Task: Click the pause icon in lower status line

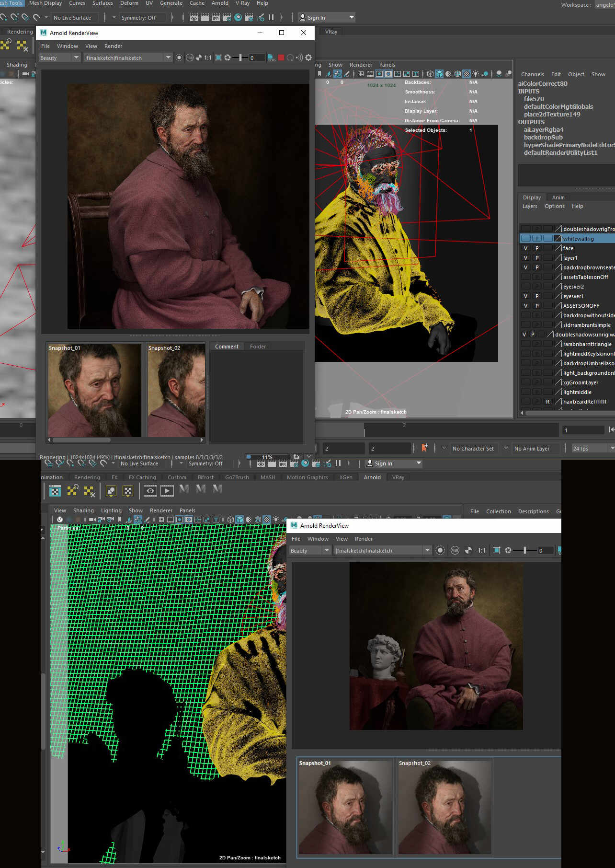Action: point(338,463)
